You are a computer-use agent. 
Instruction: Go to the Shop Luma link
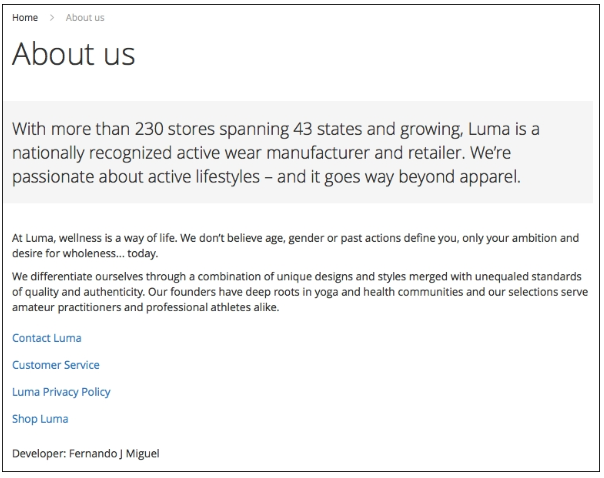[x=40, y=419]
